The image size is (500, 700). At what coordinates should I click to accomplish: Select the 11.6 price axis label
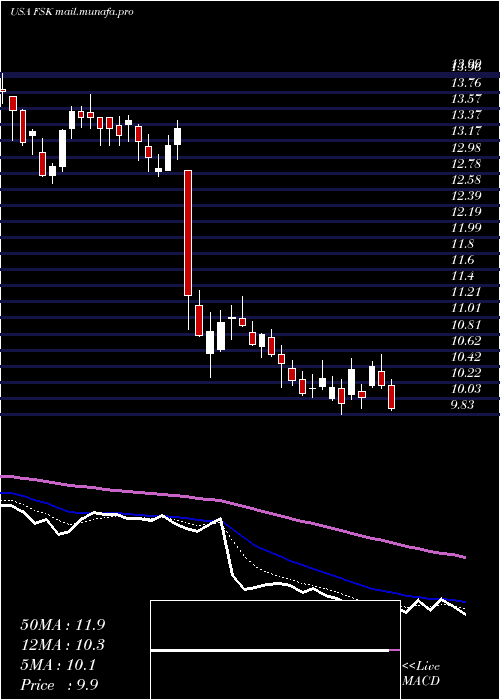tap(462, 260)
